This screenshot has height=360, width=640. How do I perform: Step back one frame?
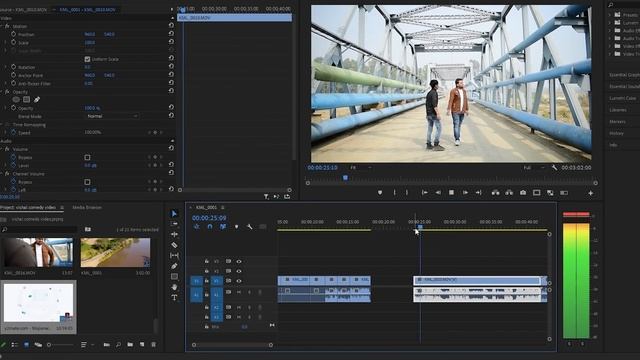(438, 193)
